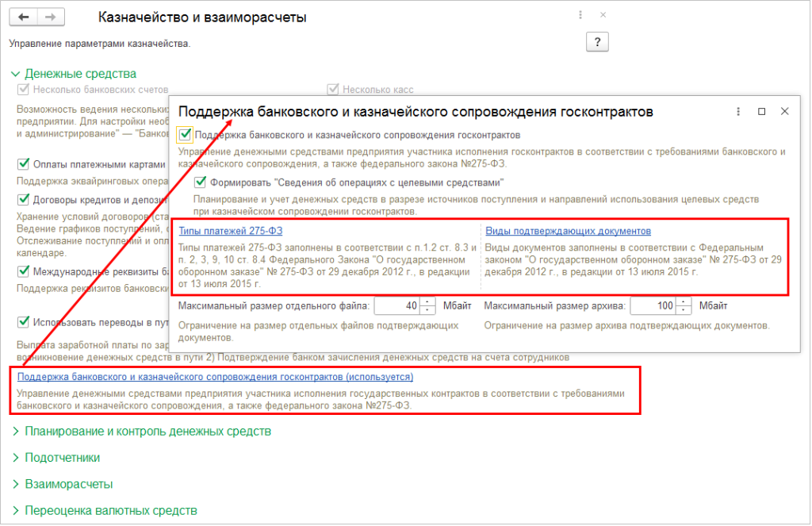Open Виды подтверждающих документов link
The height and width of the screenshot is (526, 812).
click(568, 231)
